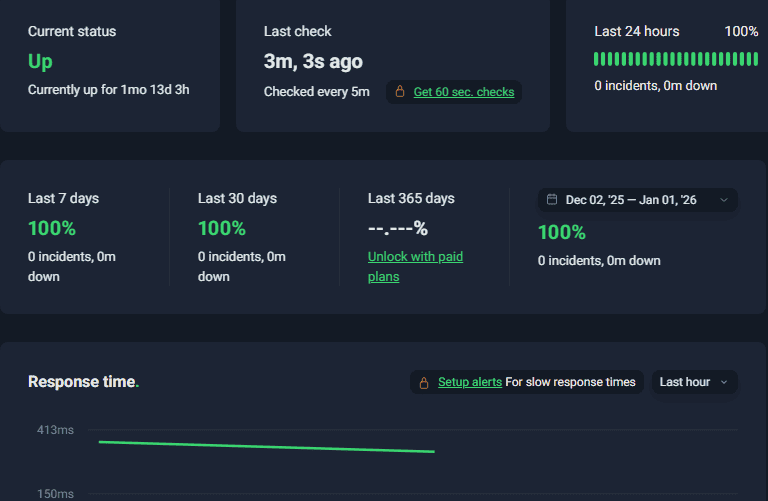Click 'Currently up for 1mo 13d 3h' text

coord(108,90)
